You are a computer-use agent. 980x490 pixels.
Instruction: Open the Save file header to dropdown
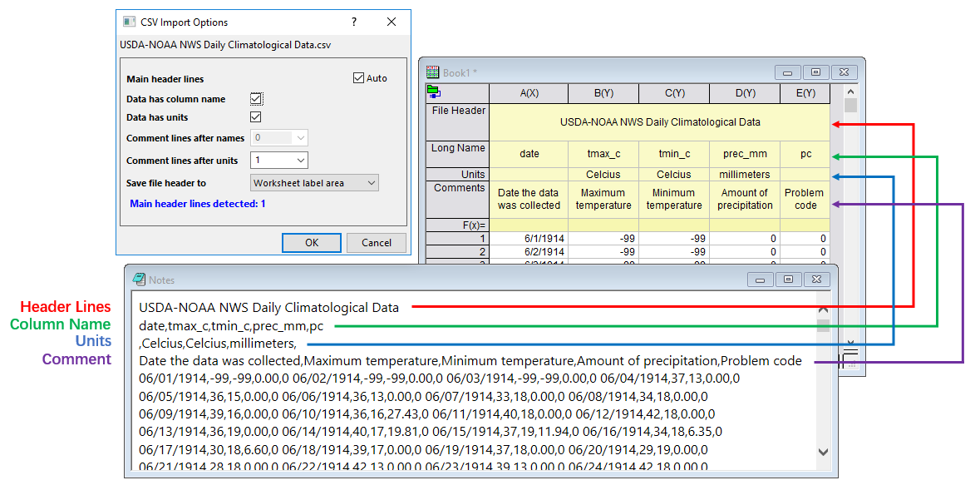[x=372, y=182]
